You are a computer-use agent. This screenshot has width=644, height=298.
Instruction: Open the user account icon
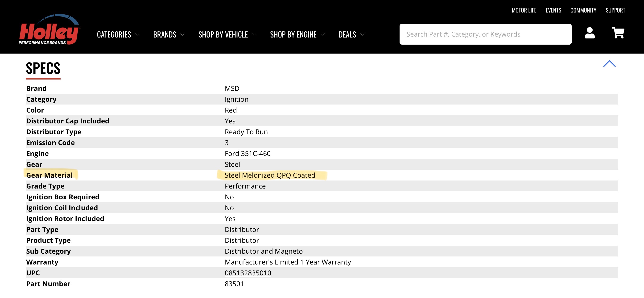tap(589, 33)
